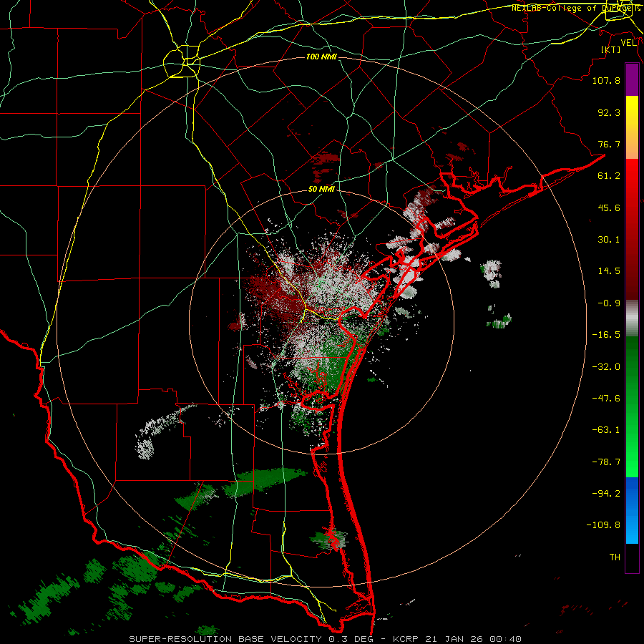
Task: Click the -78.7 velocity scale value
Action: 606,462
